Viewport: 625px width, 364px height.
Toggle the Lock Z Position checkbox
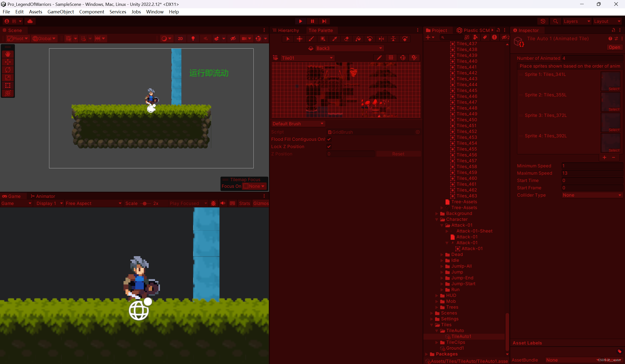[x=329, y=146]
